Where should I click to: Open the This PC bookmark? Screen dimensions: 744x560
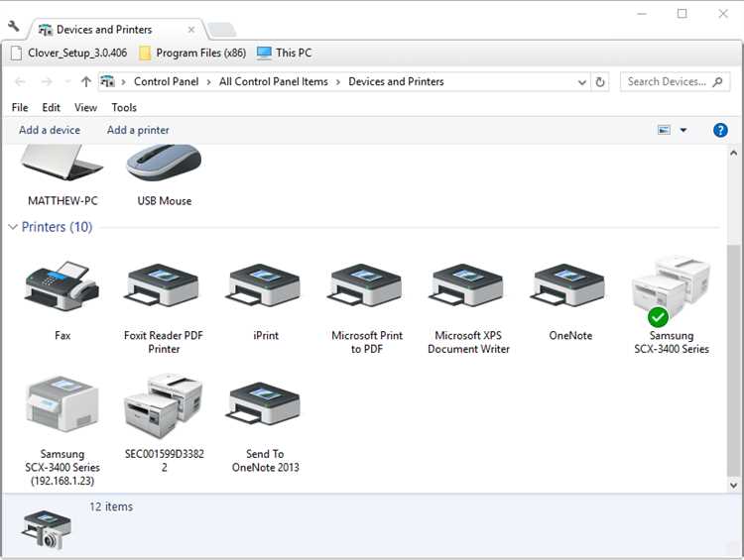click(x=285, y=53)
